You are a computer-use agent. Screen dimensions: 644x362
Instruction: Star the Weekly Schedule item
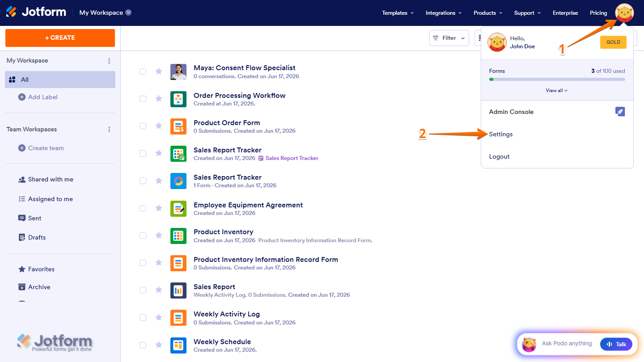(158, 345)
